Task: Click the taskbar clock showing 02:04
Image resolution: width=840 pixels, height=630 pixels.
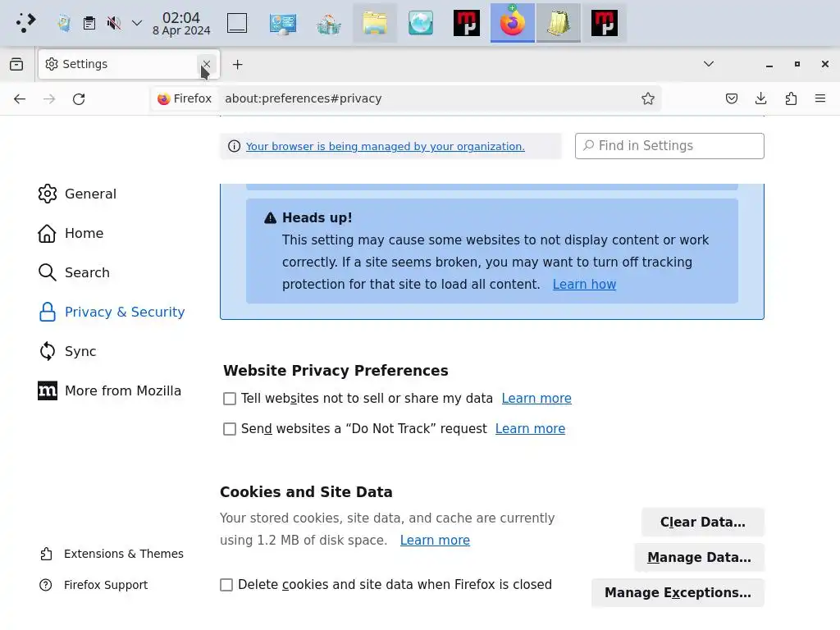Action: click(x=181, y=24)
